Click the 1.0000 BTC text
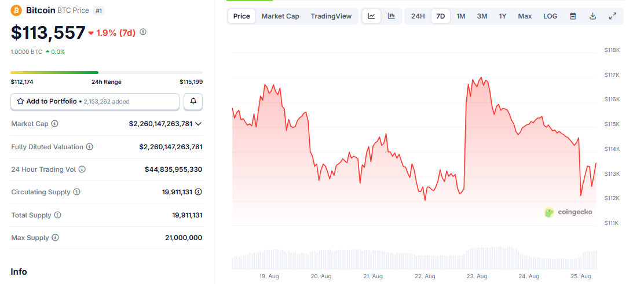Viewport: 644px width, 284px height. click(27, 51)
